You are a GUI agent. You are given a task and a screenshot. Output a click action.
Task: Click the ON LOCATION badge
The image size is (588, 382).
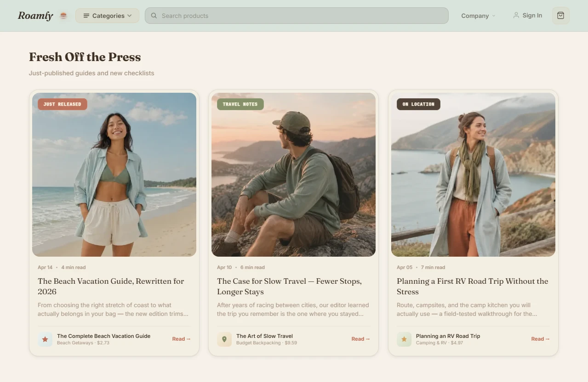[418, 104]
